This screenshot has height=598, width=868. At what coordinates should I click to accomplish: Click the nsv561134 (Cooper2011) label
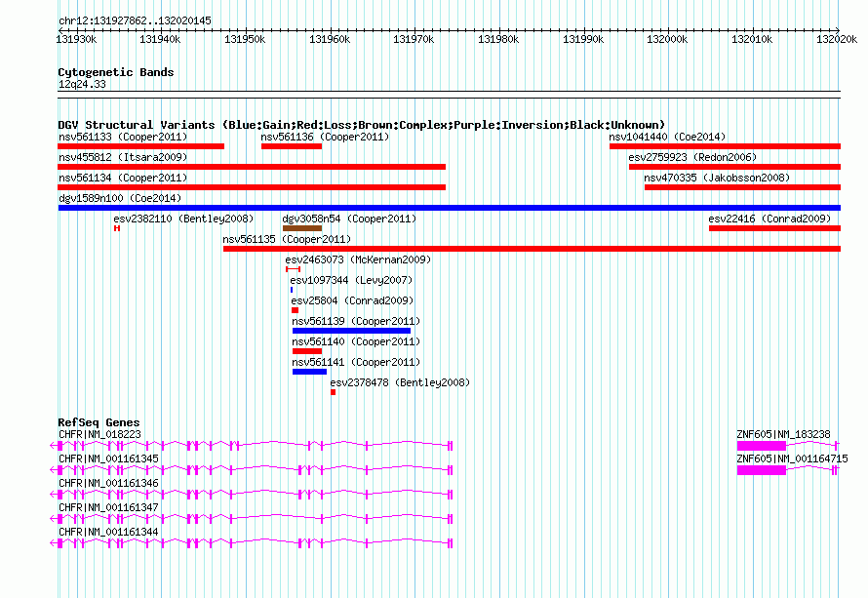[123, 178]
